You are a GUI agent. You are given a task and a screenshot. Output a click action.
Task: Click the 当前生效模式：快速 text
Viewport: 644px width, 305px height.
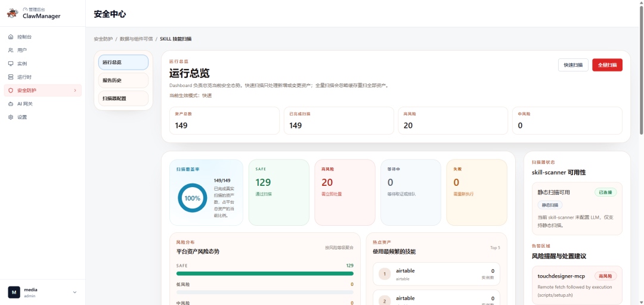click(x=191, y=96)
